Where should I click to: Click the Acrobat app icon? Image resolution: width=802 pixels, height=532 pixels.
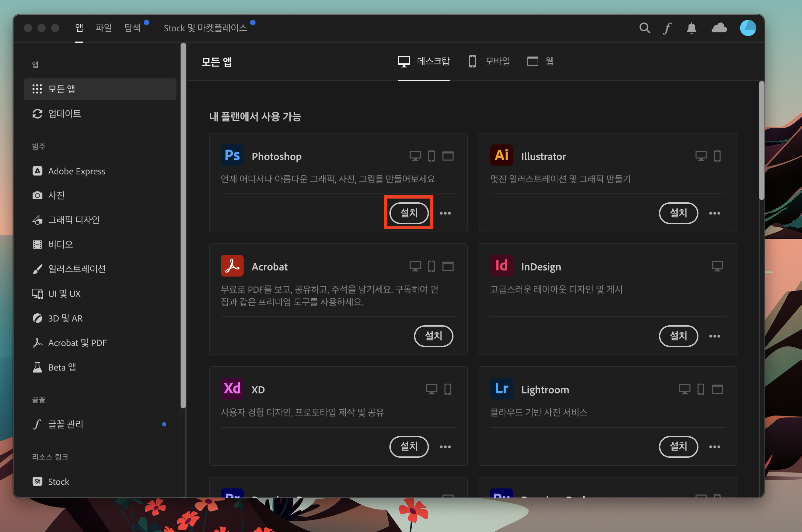(232, 266)
